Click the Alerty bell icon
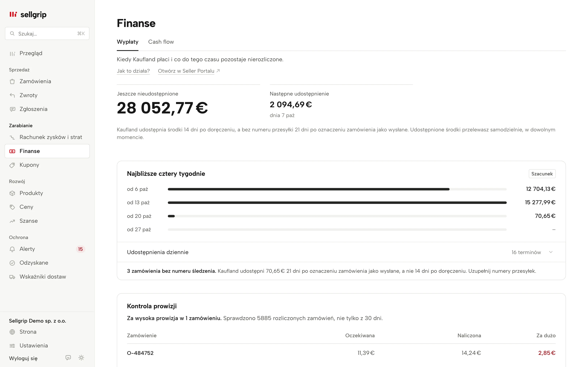 coord(12,249)
